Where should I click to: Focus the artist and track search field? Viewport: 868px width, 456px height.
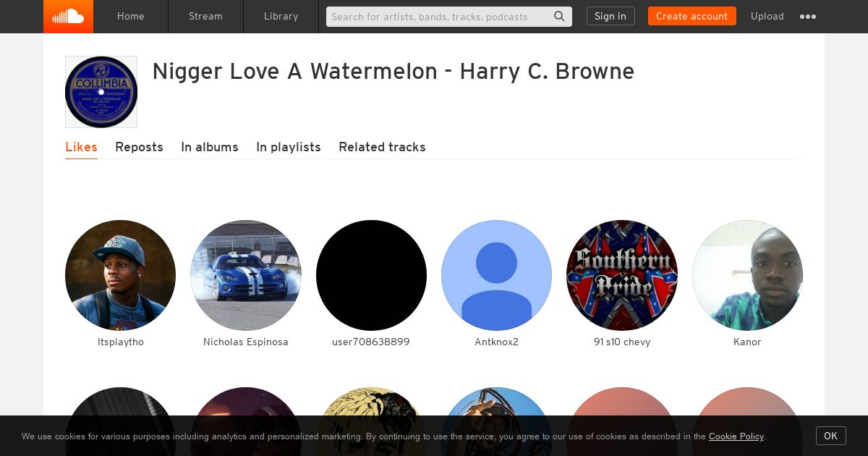tap(448, 17)
